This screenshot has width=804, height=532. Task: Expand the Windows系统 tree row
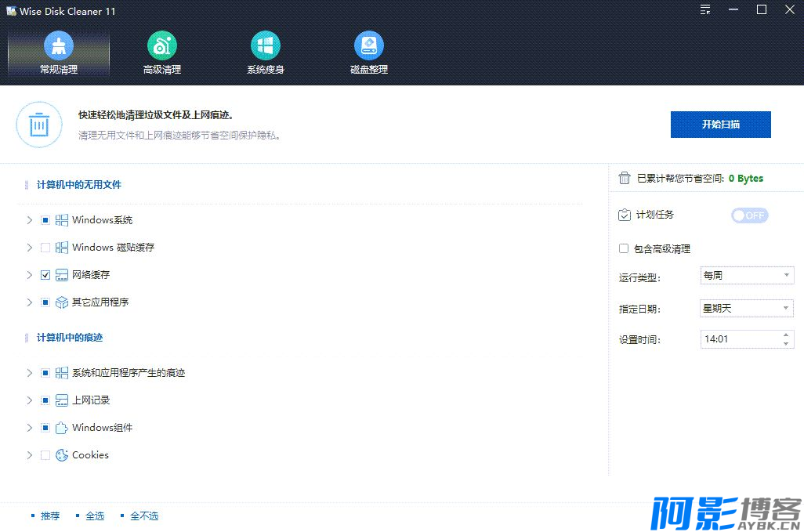tap(29, 220)
